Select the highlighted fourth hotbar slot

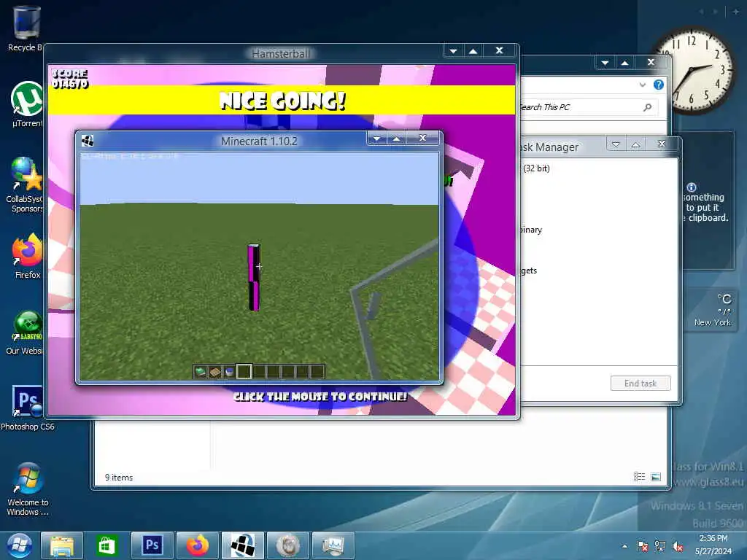244,371
